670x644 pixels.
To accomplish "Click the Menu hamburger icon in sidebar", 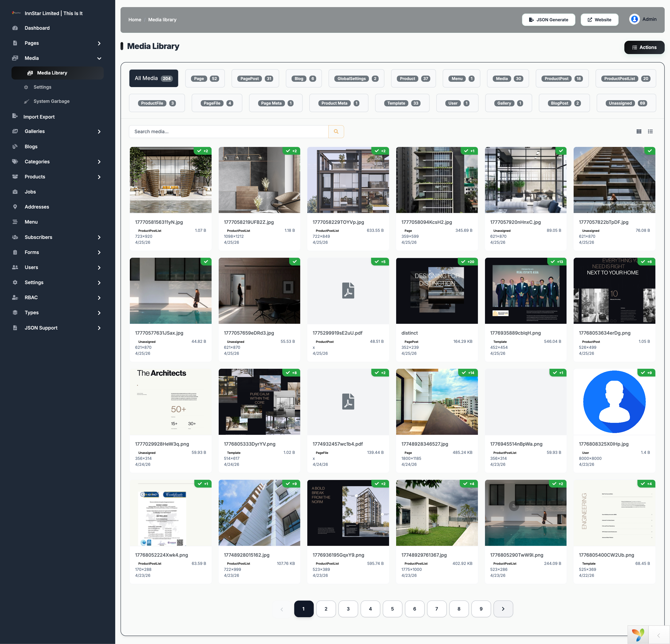I will (15, 222).
